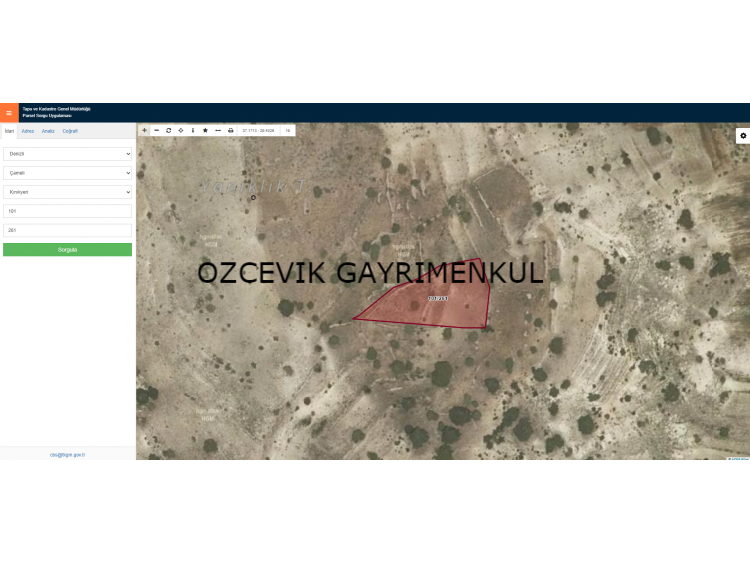Click the block number field containing 101
750x562 pixels.
pos(67,211)
